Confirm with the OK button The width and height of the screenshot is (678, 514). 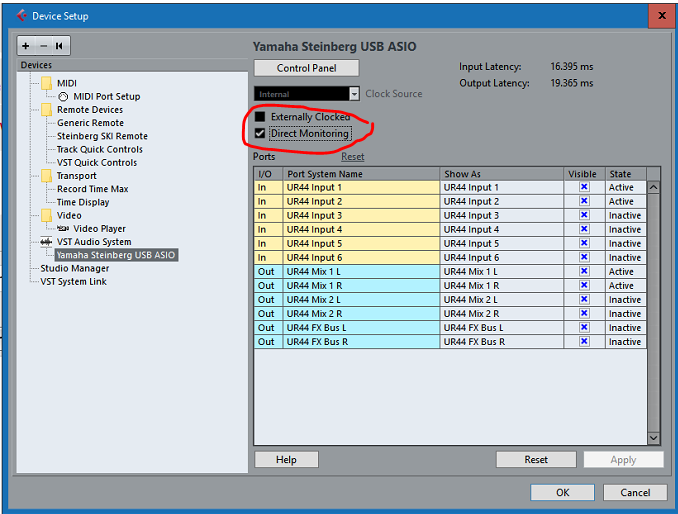click(x=563, y=492)
